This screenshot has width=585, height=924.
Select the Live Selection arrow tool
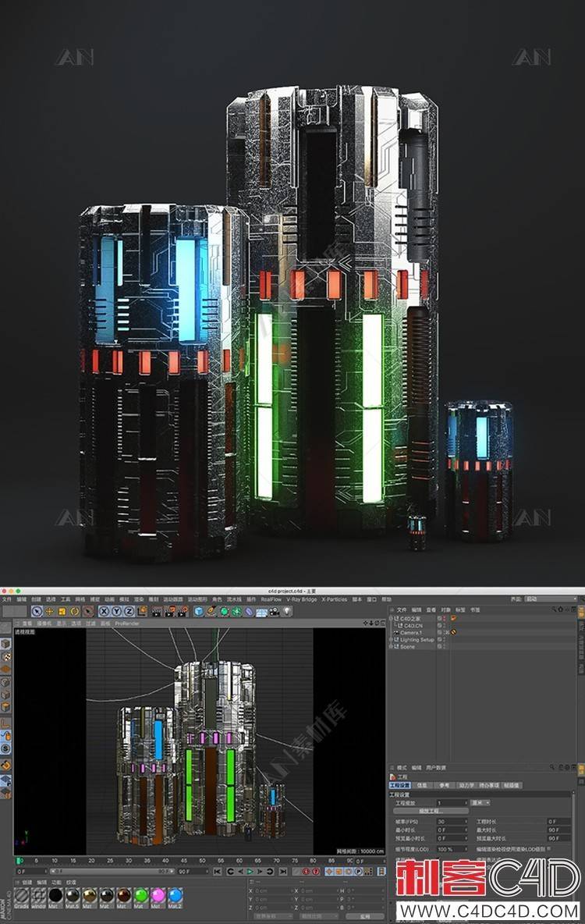[x=37, y=612]
